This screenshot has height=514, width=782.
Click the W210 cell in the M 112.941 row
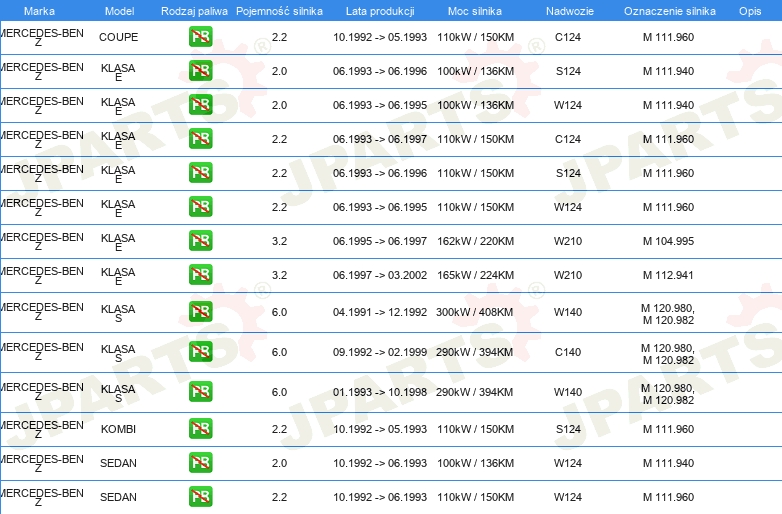pyautogui.click(x=568, y=275)
